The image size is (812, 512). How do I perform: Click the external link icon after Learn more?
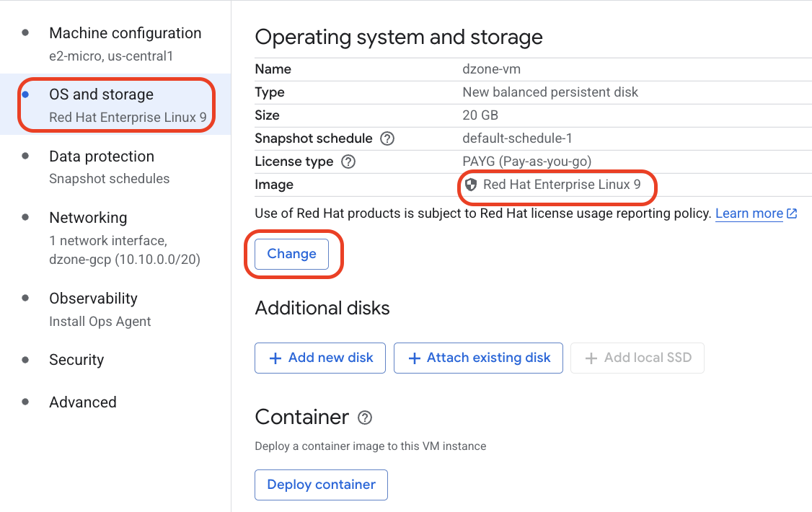click(792, 213)
